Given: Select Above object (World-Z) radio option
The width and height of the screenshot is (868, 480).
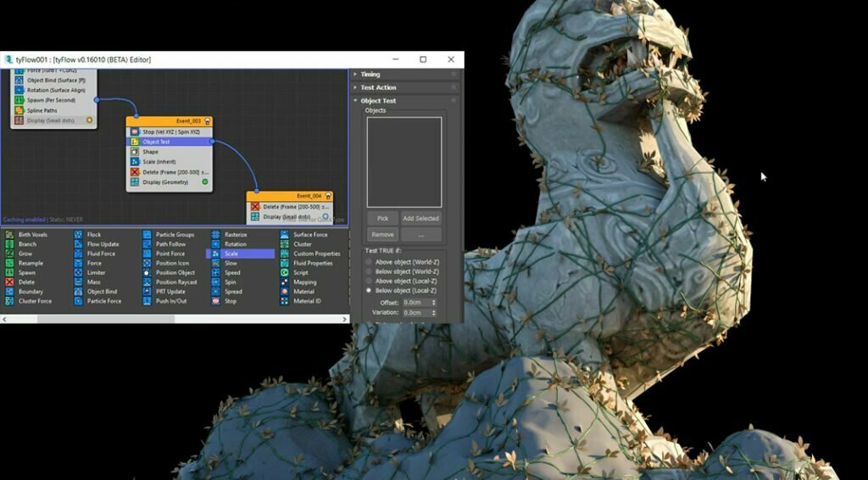Looking at the screenshot, I should [x=368, y=262].
